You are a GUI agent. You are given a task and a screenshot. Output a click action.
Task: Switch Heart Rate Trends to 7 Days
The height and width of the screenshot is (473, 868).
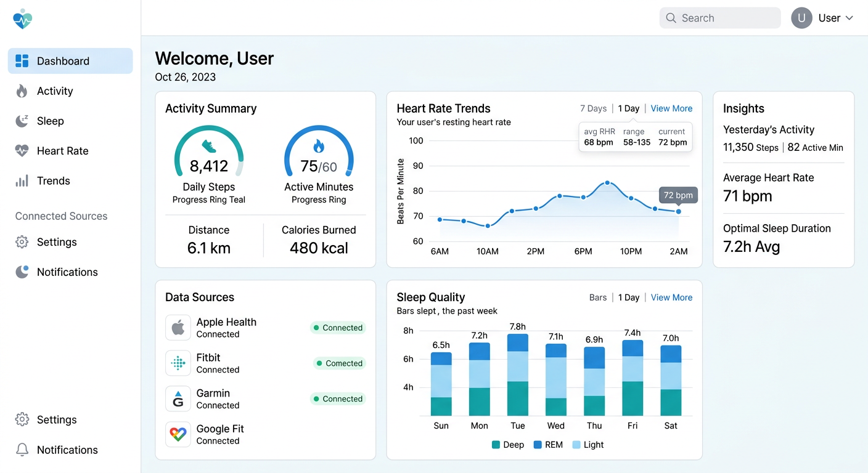593,108
